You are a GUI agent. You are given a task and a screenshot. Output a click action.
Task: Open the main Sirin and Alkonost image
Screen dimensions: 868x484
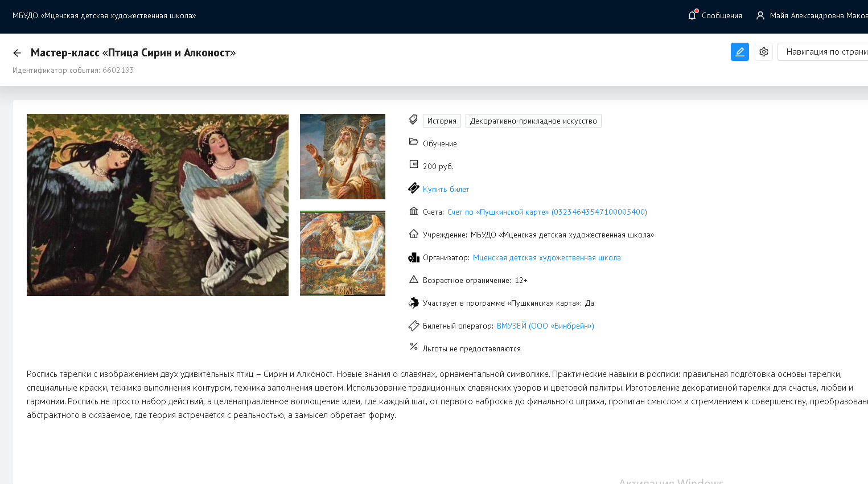(x=158, y=205)
